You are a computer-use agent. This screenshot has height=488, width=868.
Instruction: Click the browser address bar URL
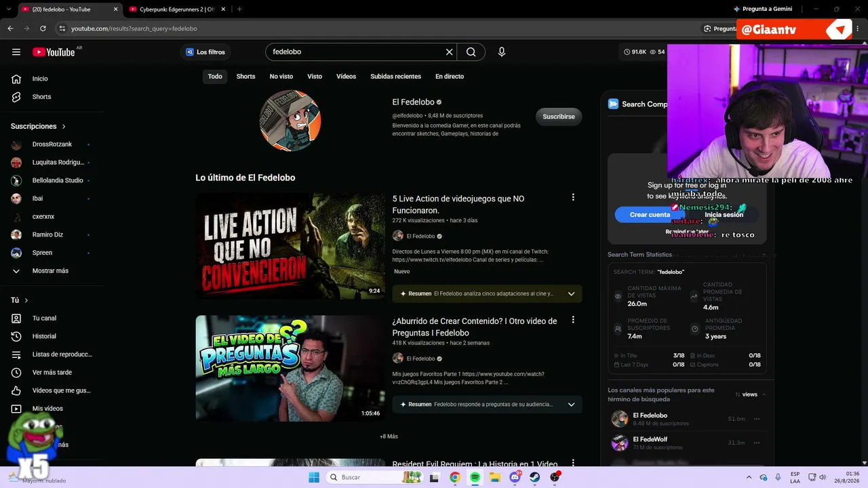(134, 28)
